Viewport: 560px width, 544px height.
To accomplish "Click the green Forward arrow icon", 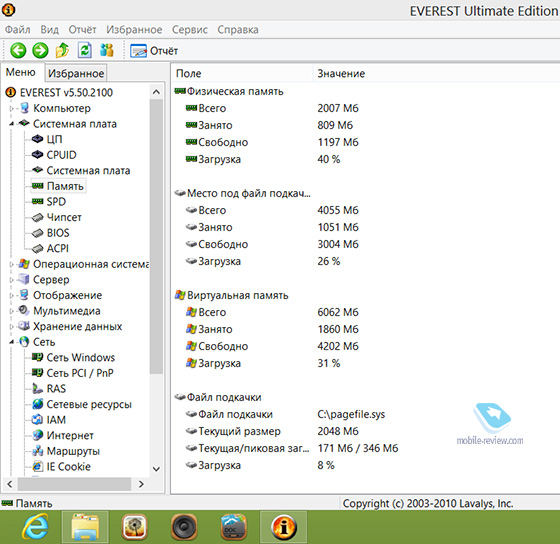I will click(40, 50).
